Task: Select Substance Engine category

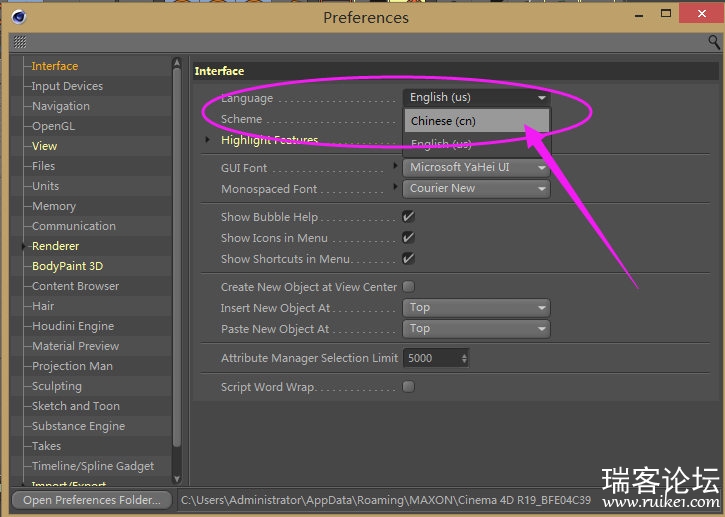Action: click(x=78, y=426)
